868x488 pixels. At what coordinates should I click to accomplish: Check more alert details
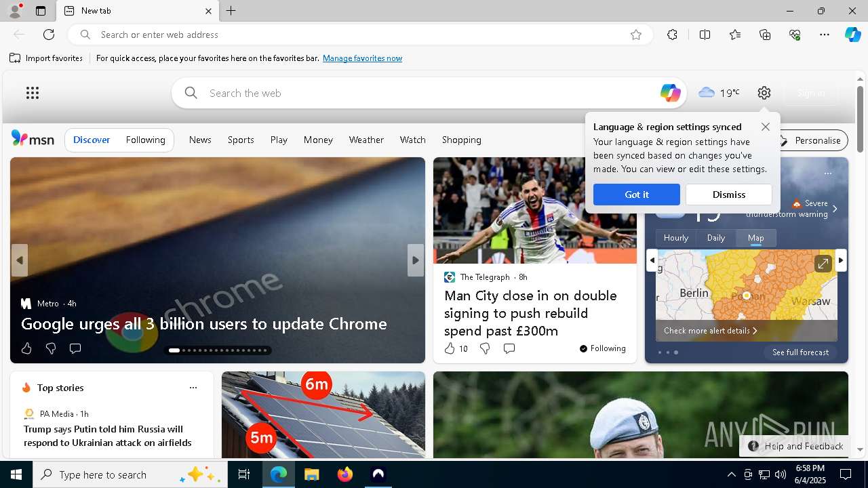pos(710,331)
